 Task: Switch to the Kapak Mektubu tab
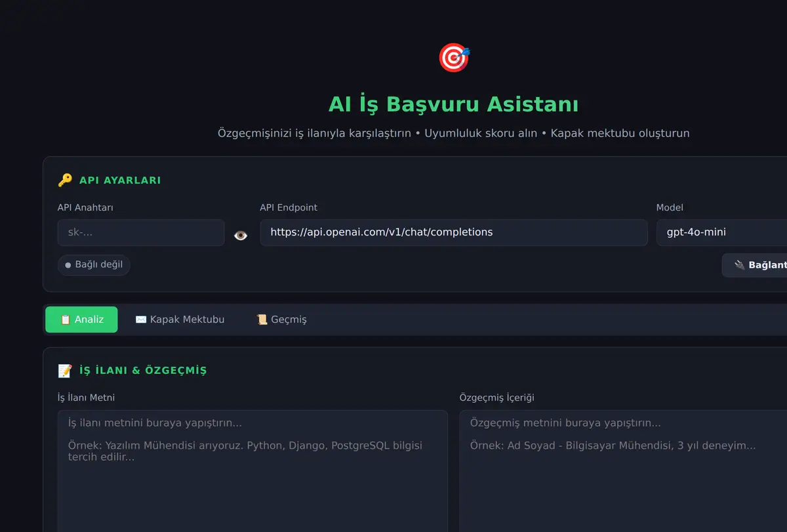coord(180,319)
